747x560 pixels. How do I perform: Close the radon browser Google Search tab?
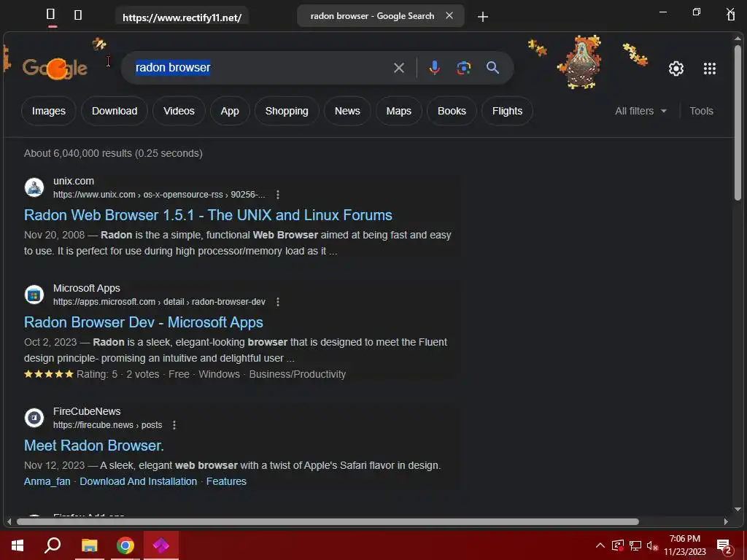[x=449, y=16]
